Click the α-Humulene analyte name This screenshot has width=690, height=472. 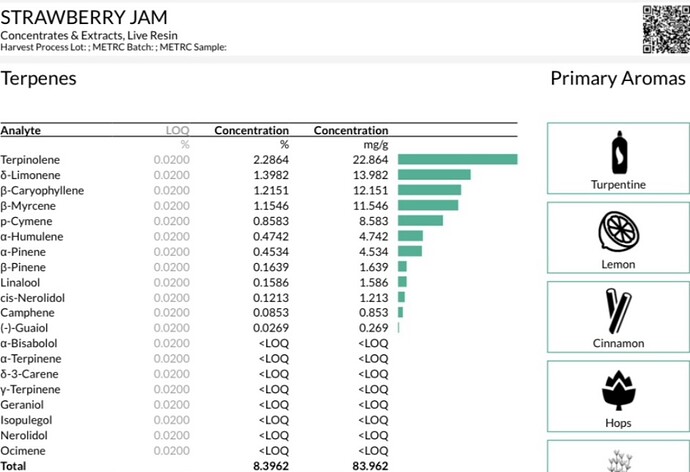[32, 237]
